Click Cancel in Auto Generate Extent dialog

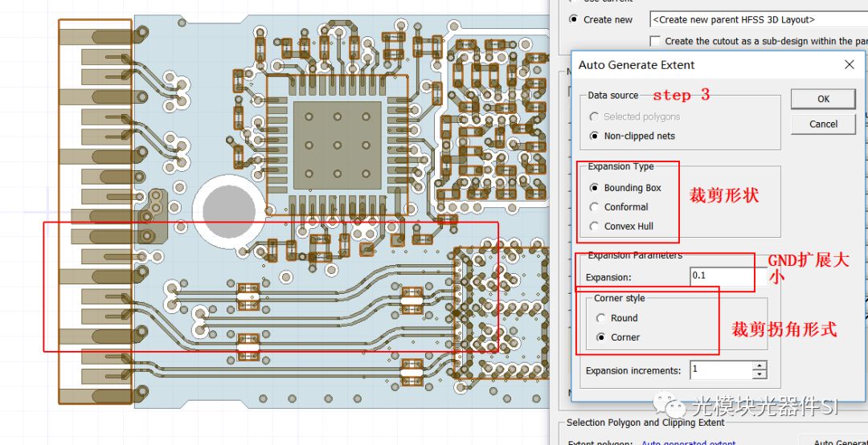(823, 124)
